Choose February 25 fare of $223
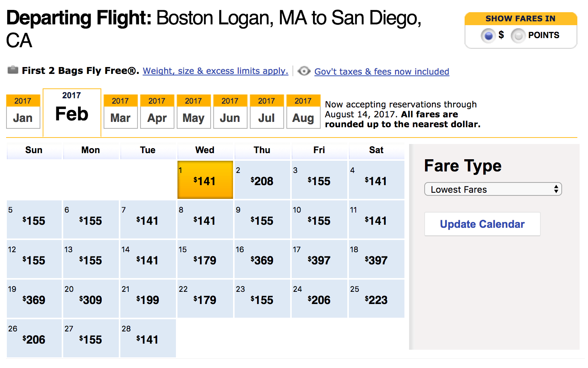588x368 pixels. (377, 299)
